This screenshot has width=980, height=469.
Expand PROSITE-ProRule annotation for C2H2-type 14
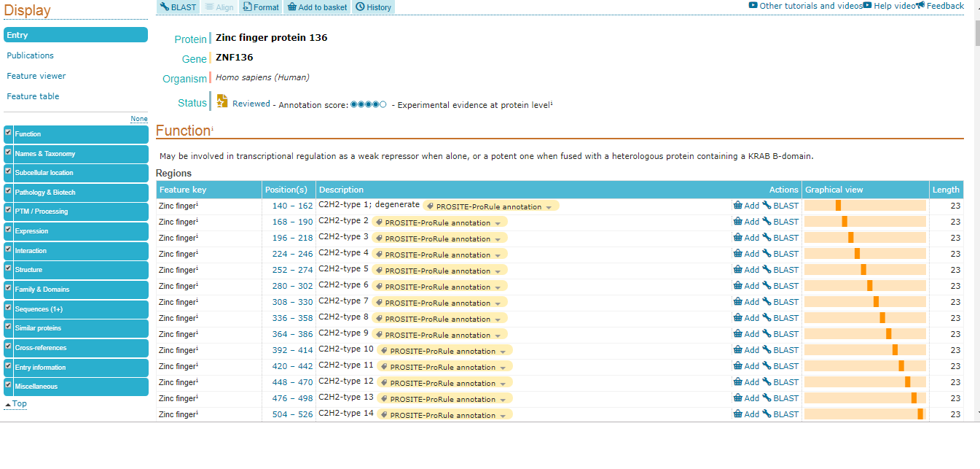click(x=444, y=416)
